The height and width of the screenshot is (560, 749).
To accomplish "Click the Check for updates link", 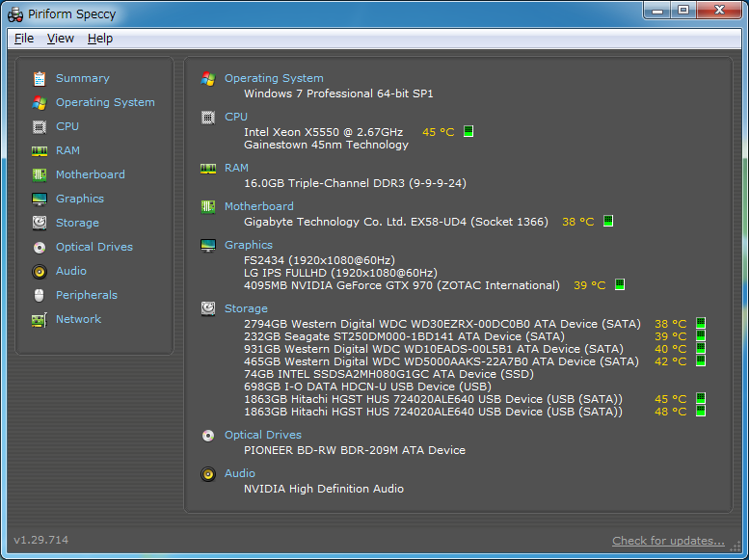I will [668, 541].
